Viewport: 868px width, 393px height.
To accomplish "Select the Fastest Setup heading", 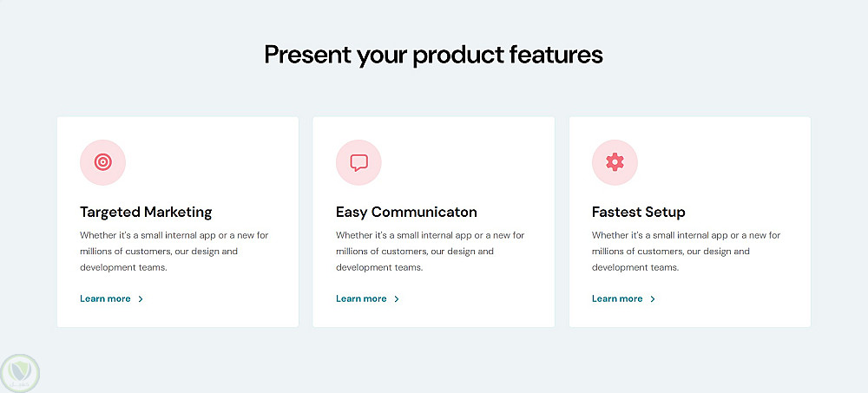I will [x=638, y=212].
